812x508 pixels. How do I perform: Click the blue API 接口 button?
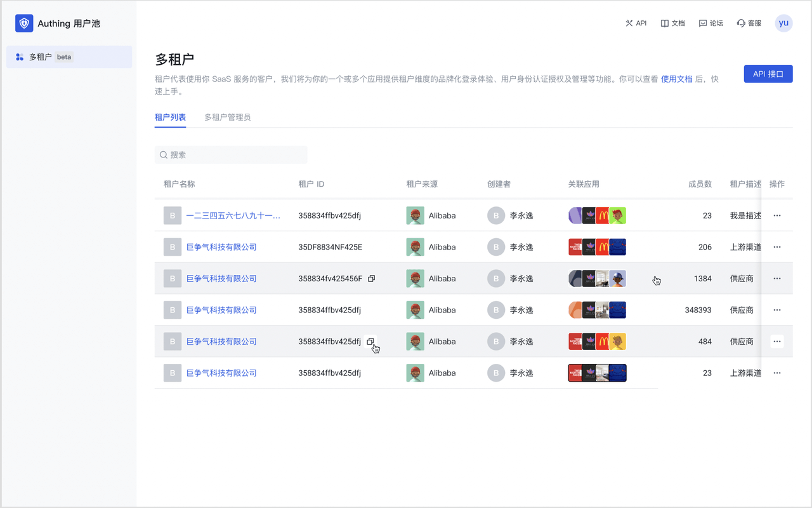pyautogui.click(x=768, y=74)
